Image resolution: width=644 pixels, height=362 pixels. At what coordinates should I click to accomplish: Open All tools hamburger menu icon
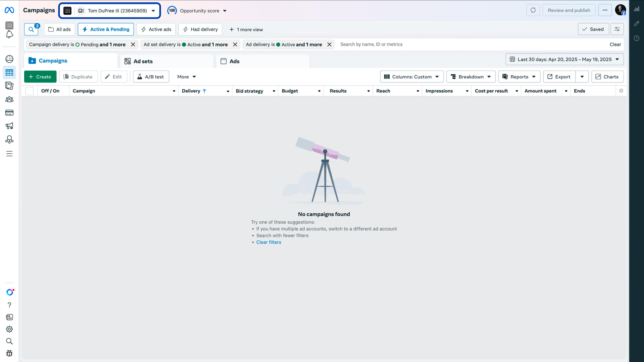(9, 154)
